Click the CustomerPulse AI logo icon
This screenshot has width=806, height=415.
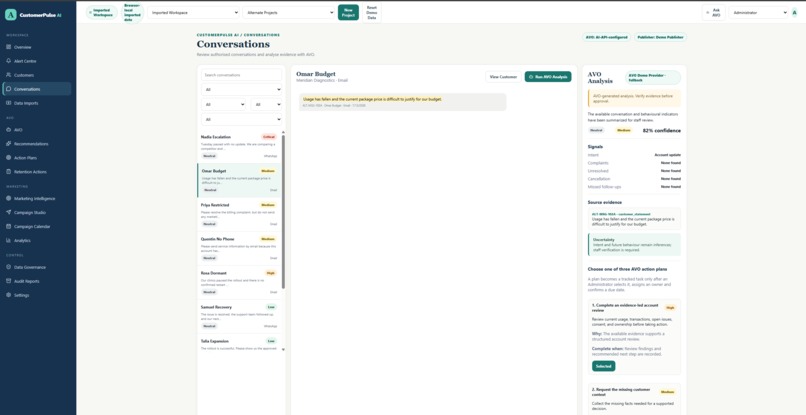point(11,15)
